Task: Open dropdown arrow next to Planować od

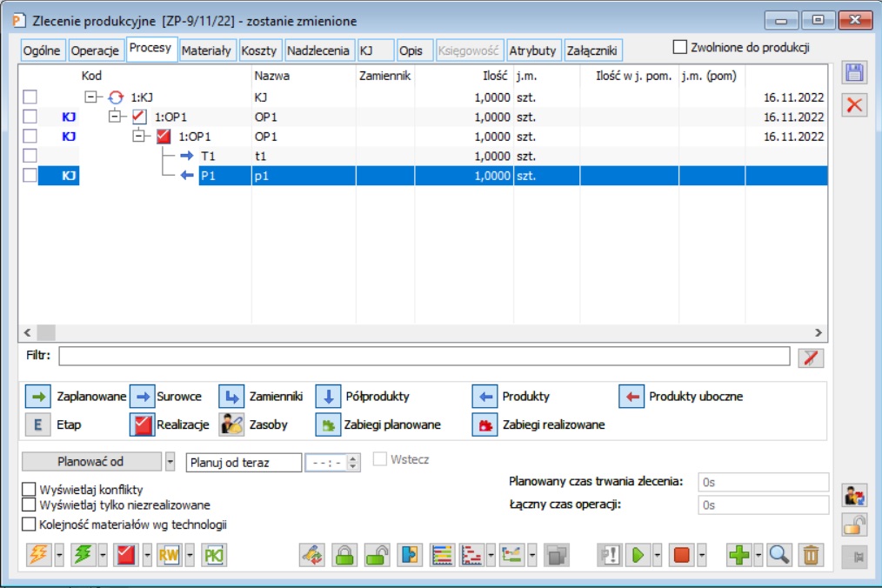Action: [x=170, y=462]
